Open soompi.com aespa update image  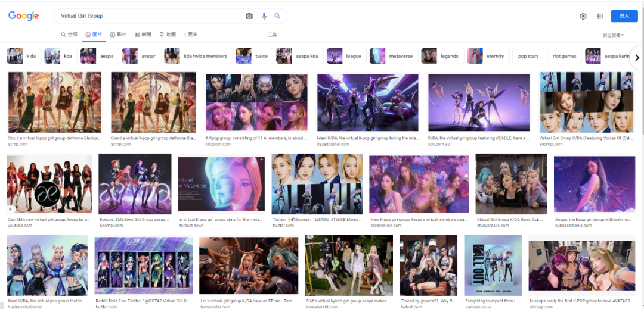tap(135, 184)
